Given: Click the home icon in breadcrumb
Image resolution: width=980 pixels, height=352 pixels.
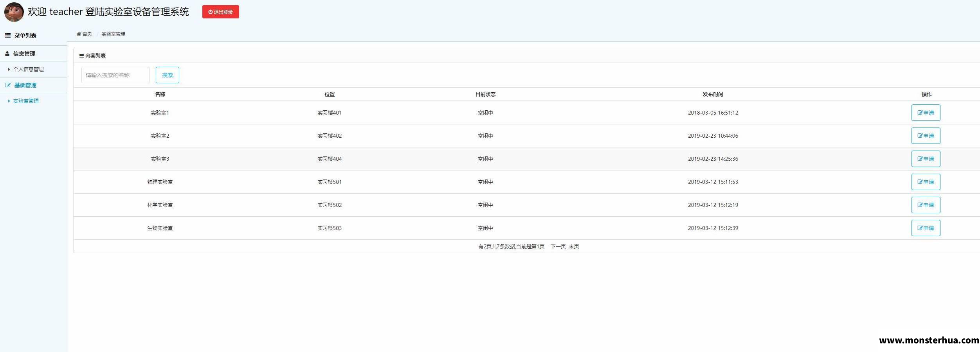Looking at the screenshot, I should (x=79, y=34).
